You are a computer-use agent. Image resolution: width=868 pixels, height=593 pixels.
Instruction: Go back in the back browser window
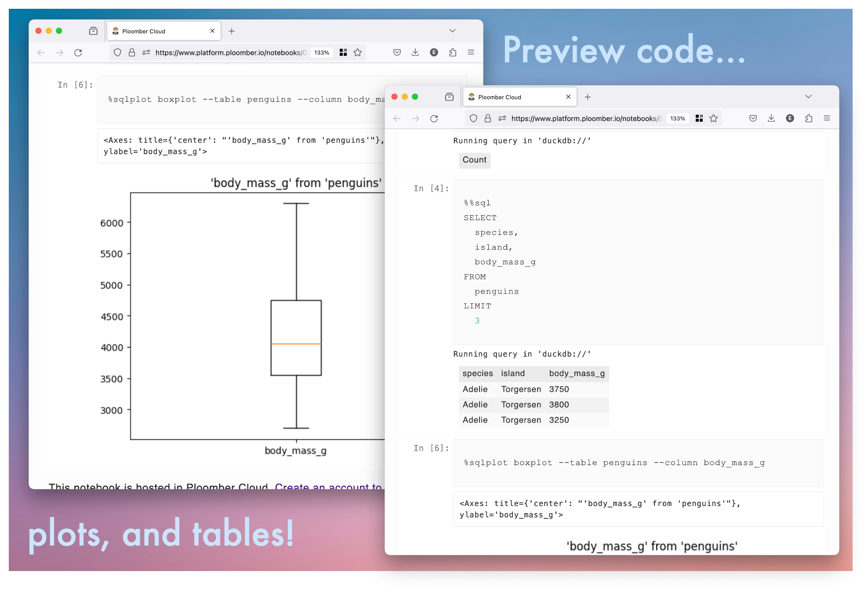41,53
